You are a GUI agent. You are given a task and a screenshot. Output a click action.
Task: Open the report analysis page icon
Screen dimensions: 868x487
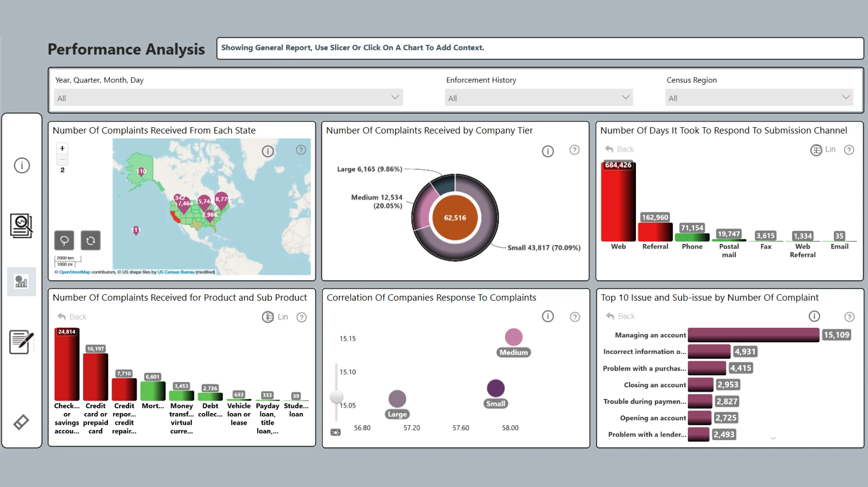point(21,225)
